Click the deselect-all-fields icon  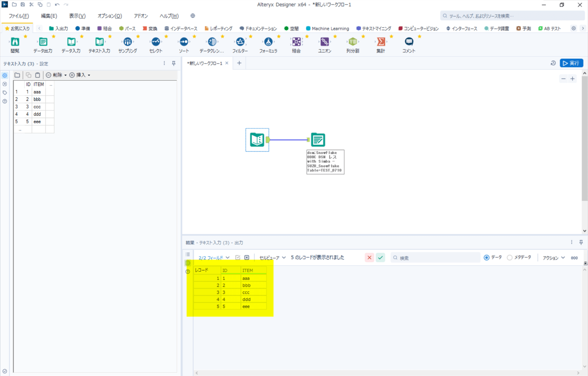click(247, 258)
